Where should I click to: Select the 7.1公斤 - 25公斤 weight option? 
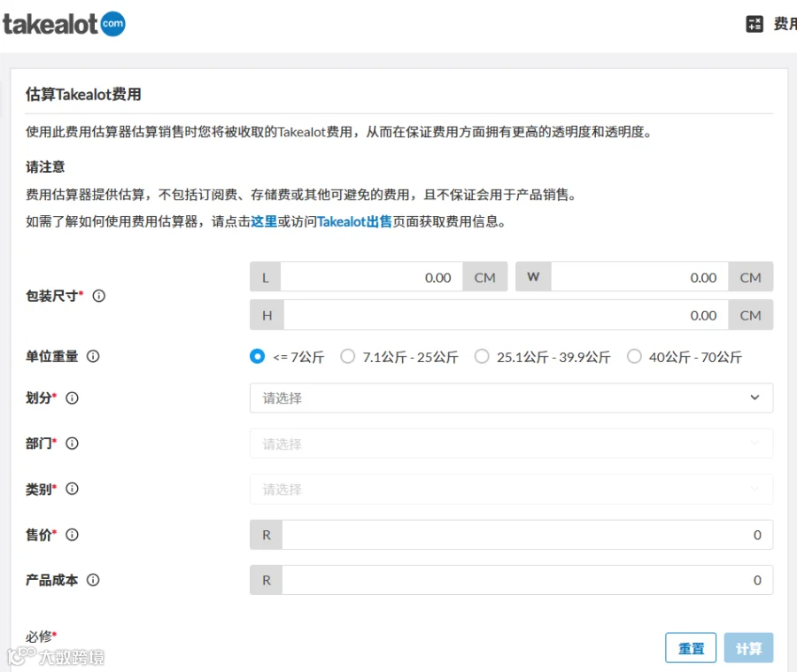pos(348,356)
